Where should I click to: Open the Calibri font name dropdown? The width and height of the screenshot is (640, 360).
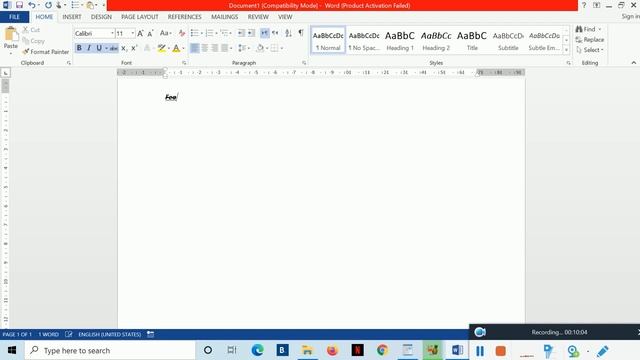(x=112, y=33)
